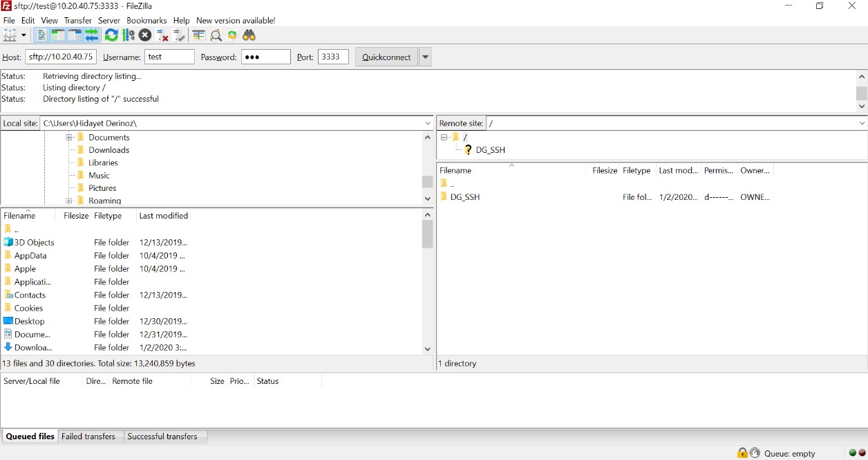Focus the Password field
This screenshot has height=460, width=868.
266,57
